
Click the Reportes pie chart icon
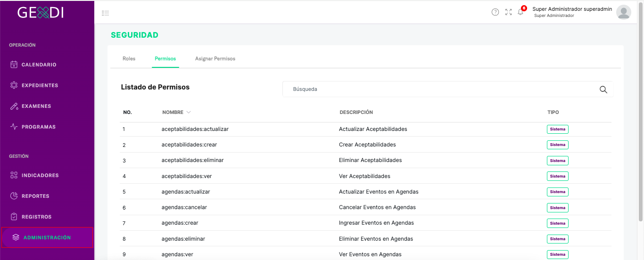click(14, 196)
